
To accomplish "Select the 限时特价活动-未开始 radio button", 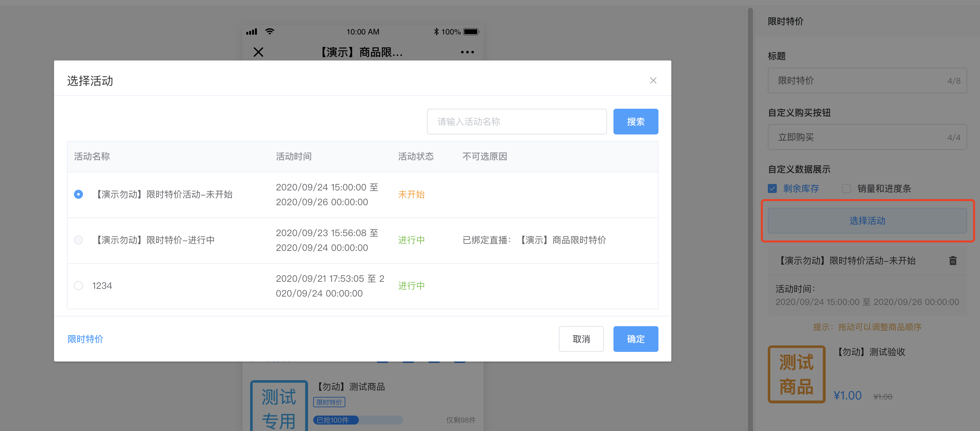I will tap(78, 194).
